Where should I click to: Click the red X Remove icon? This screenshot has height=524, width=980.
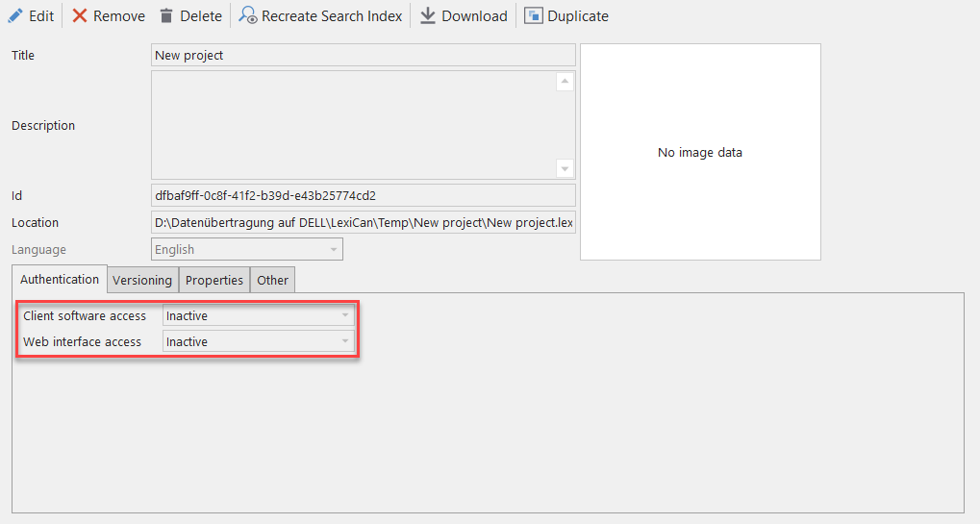click(x=80, y=15)
